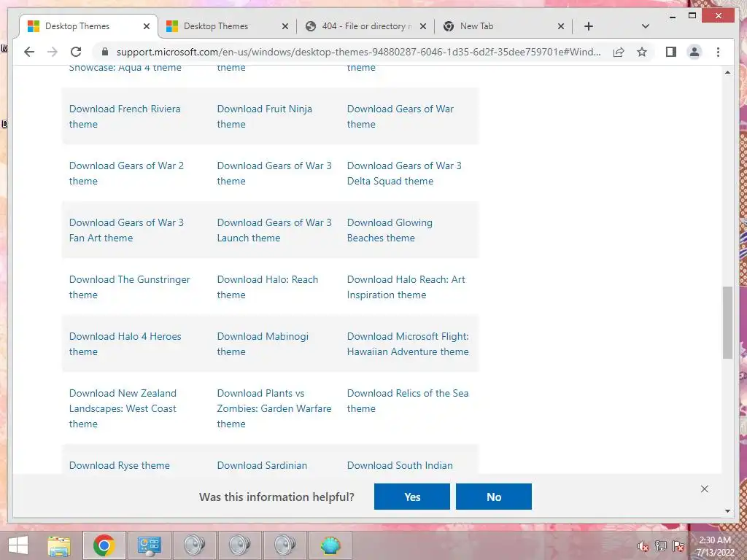
Task: Open Download Mabinogi theme link
Action: coord(263,344)
